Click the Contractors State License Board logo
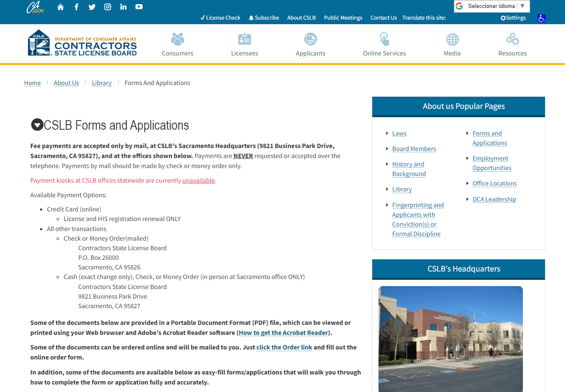Viewport: 565px width, 392px height. (82, 43)
